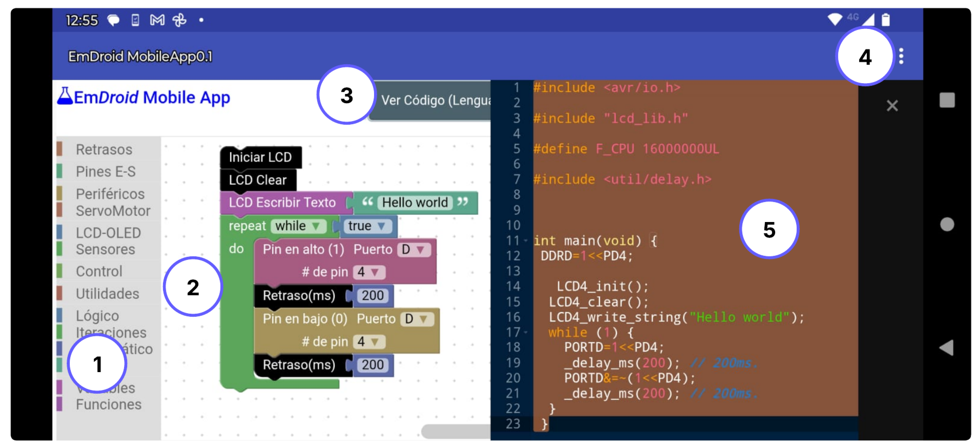Image resolution: width=980 pixels, height=448 pixels.
Task: Click the EmDroid flask logo icon
Action: 65,96
